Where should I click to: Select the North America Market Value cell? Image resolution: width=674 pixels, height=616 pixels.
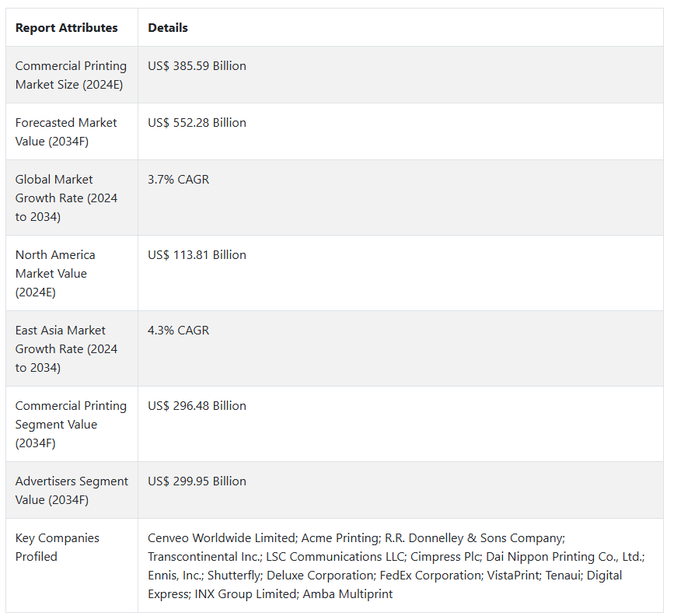(55, 274)
